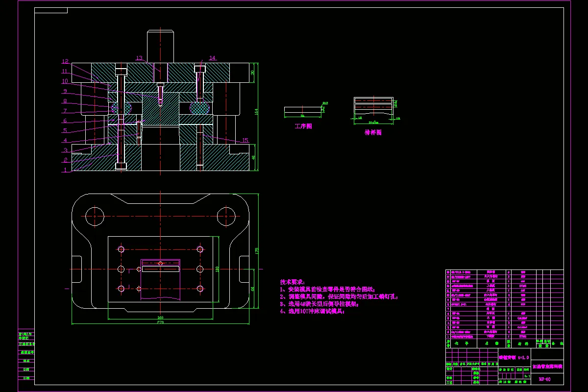Click the 1:1 scale value in title block
This screenshot has width=588, height=392.
[x=526, y=376]
